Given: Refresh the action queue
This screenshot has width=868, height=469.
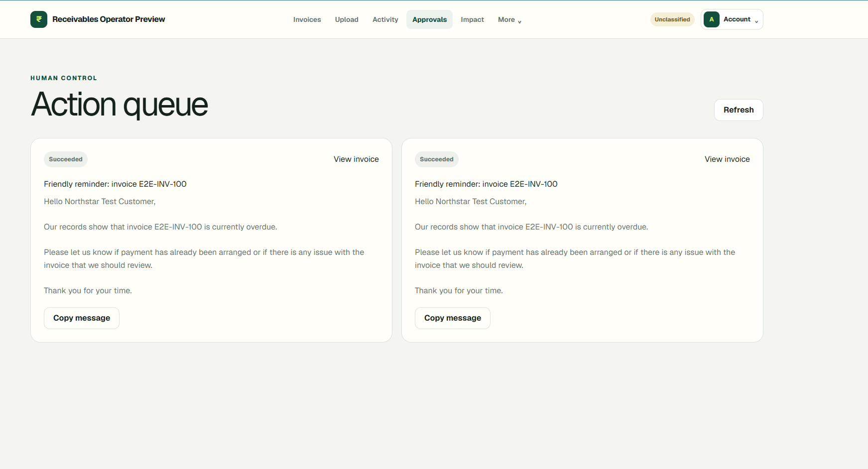Looking at the screenshot, I should [739, 110].
